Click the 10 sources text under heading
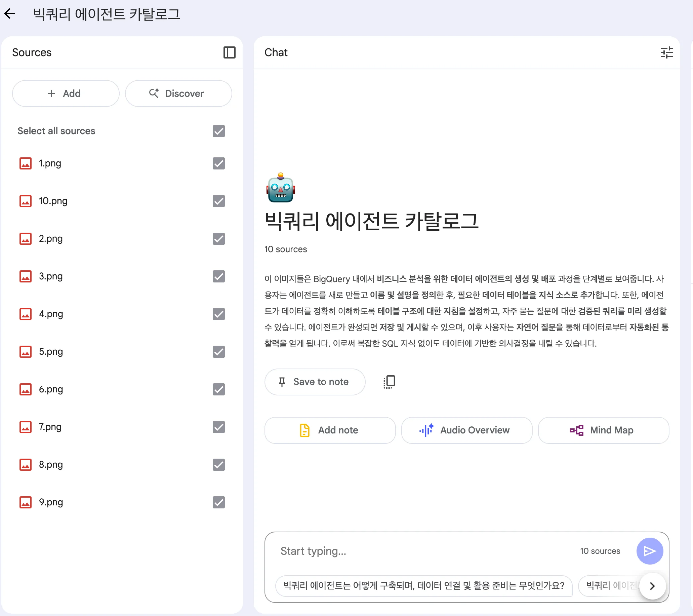This screenshot has width=693, height=616. point(285,249)
